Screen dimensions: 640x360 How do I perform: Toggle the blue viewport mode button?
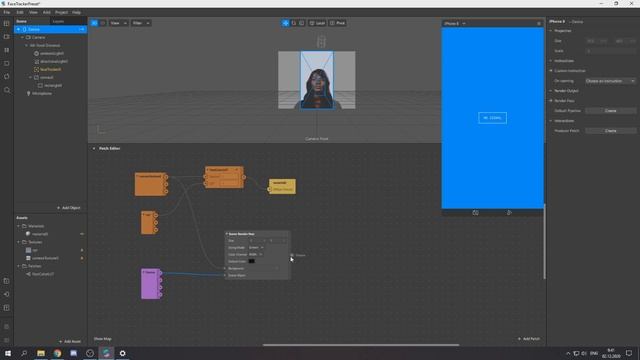coord(94,23)
